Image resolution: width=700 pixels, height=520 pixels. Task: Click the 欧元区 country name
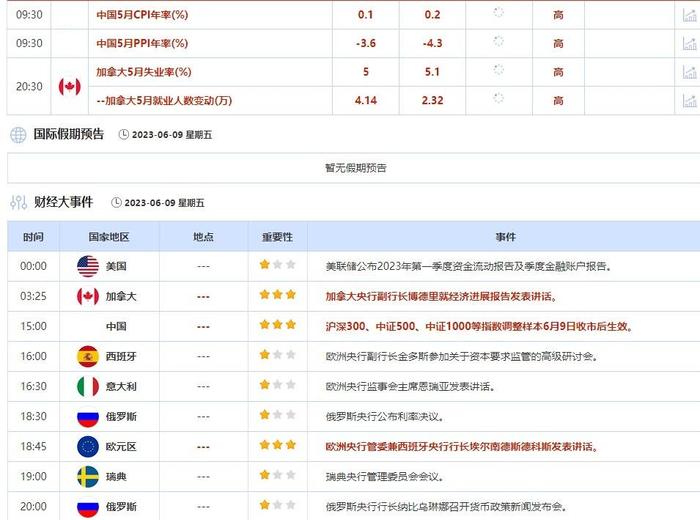point(121,446)
